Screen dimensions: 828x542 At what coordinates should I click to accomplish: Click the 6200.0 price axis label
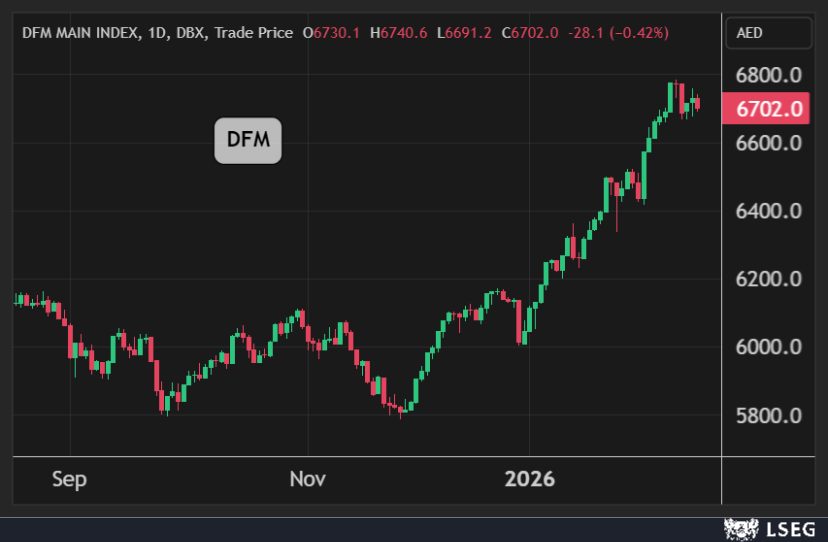click(x=769, y=280)
